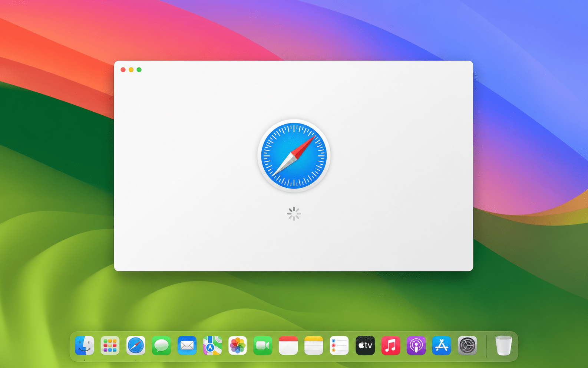Open Launchpad in the dock
The width and height of the screenshot is (588, 368).
110,346
